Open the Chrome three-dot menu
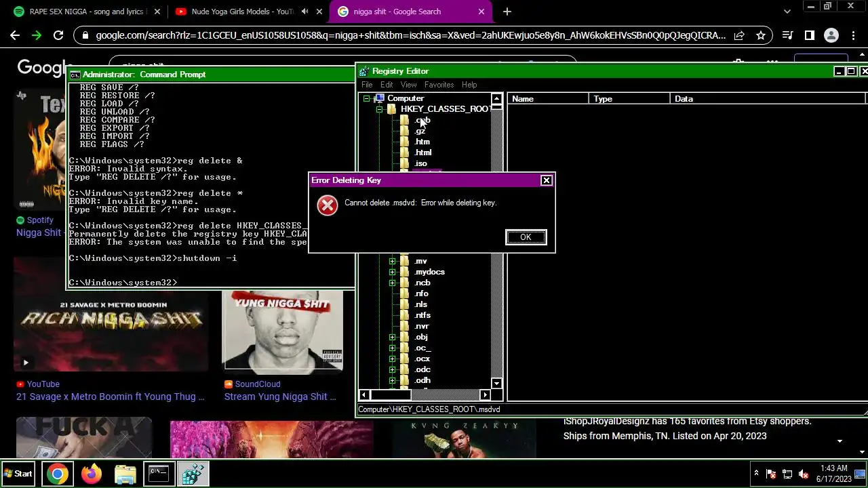 852,35
